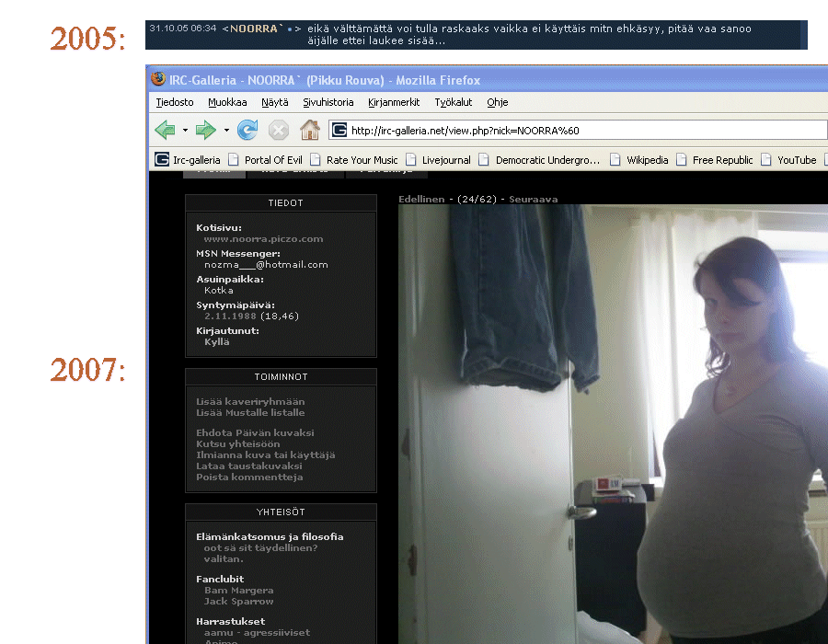Screen dimensions: 828x644
Task: Open the Tiedosto menu
Action: coord(175,102)
